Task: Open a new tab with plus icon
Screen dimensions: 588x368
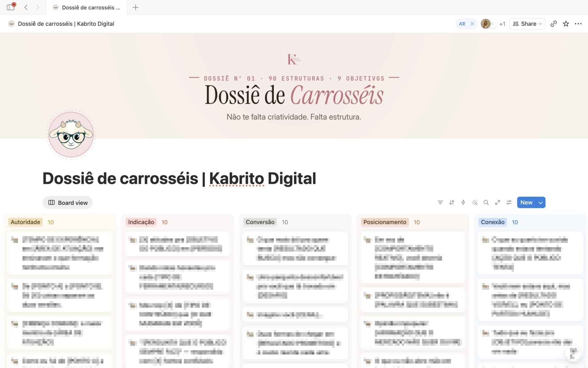Action: point(136,7)
